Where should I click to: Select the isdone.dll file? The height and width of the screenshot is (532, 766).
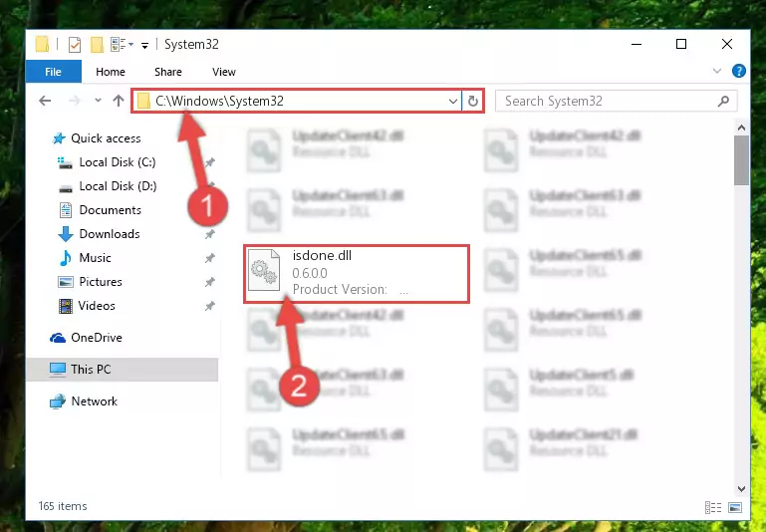point(357,273)
